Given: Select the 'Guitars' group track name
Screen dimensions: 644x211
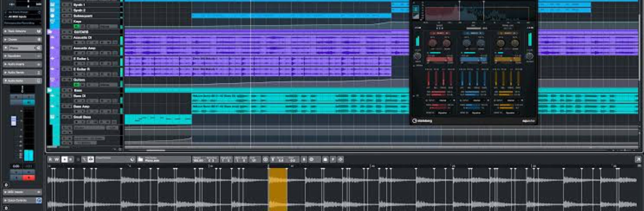Looking at the screenshot, I should (x=79, y=80).
